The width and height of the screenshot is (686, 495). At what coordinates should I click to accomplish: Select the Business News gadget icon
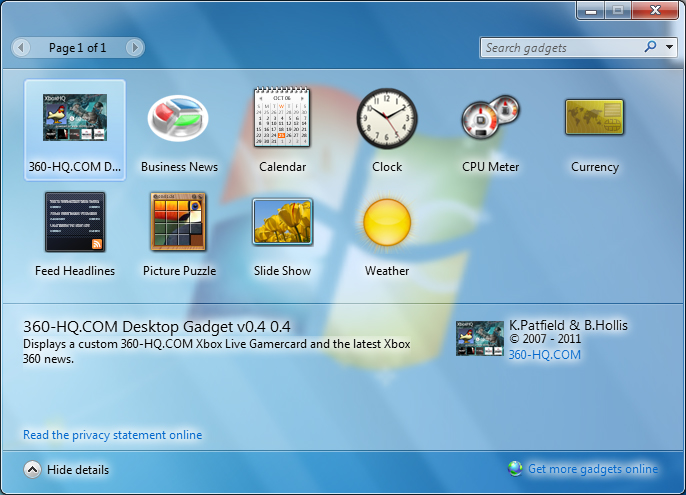pos(178,118)
